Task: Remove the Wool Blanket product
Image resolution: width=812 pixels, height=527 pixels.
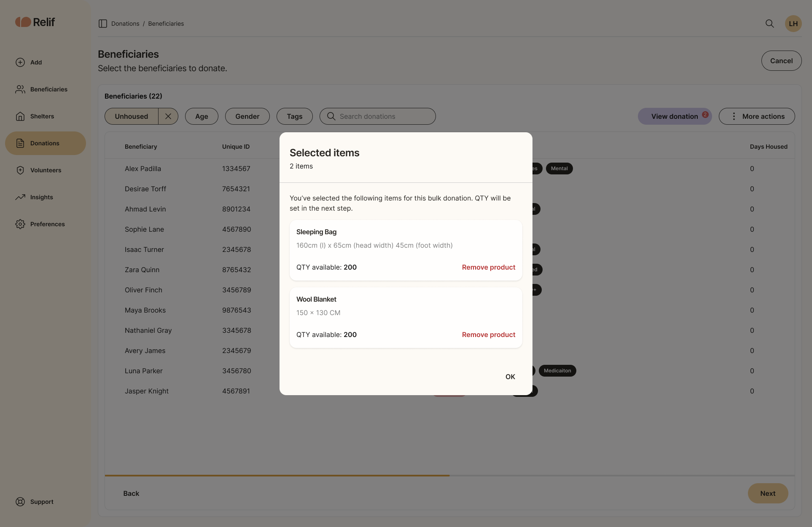Action: tap(489, 334)
